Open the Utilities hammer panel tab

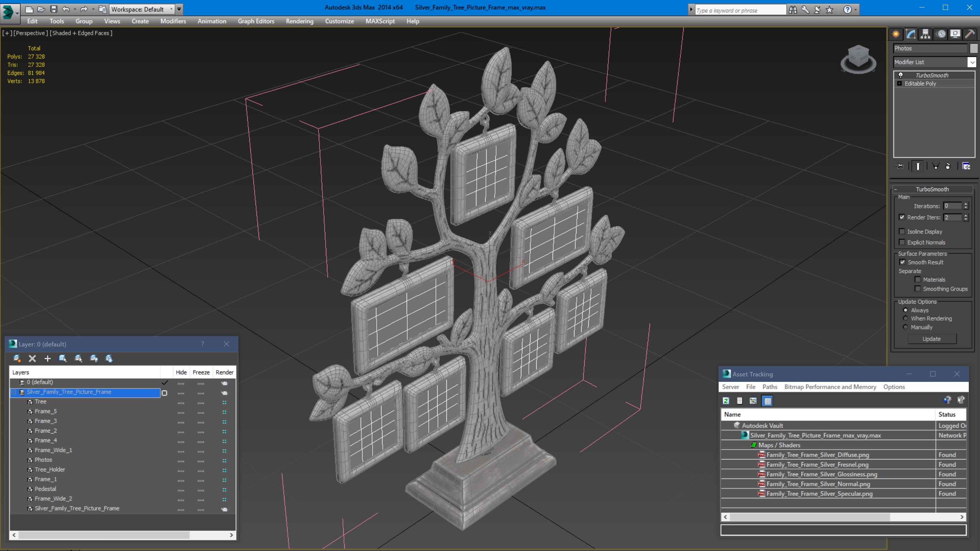tap(970, 34)
